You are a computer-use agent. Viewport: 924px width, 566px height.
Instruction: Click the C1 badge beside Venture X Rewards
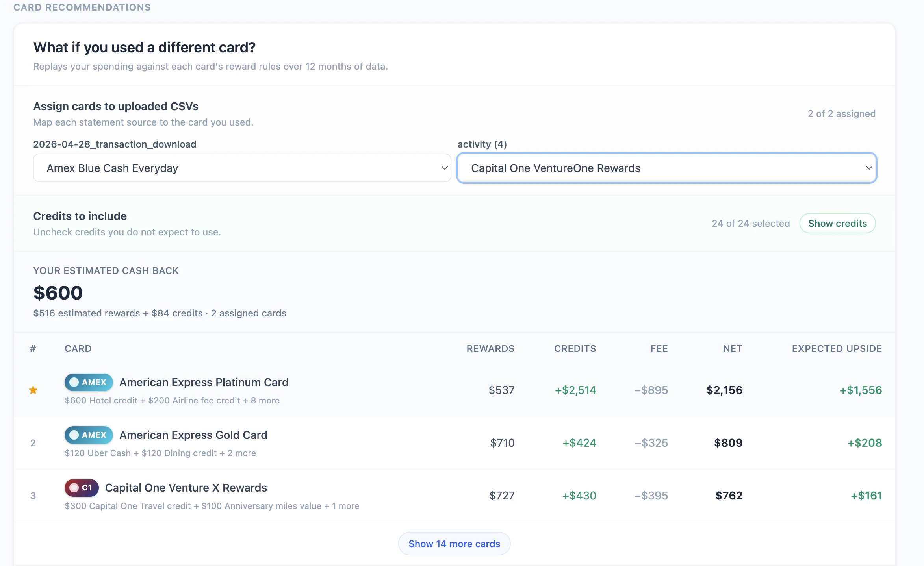click(x=82, y=488)
